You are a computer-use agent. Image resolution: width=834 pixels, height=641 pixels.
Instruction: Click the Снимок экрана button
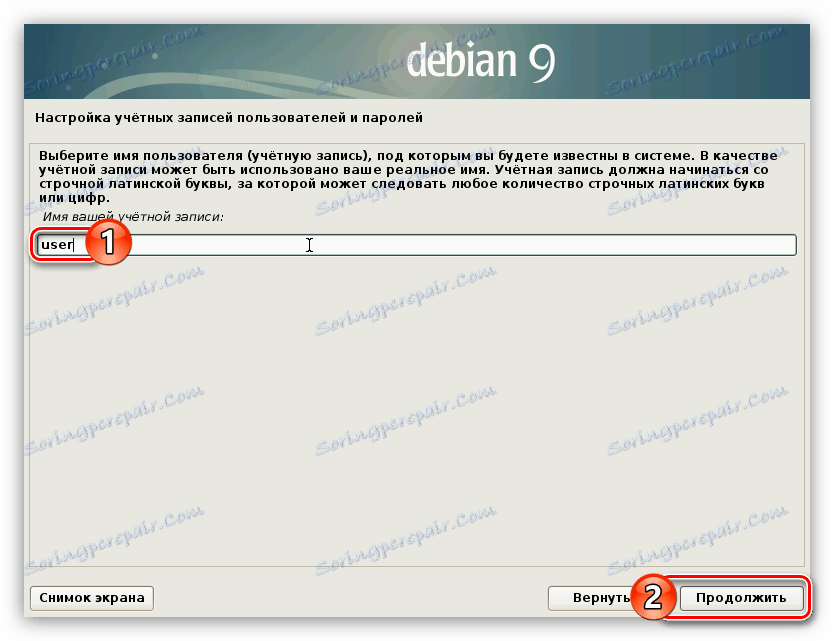[92, 598]
